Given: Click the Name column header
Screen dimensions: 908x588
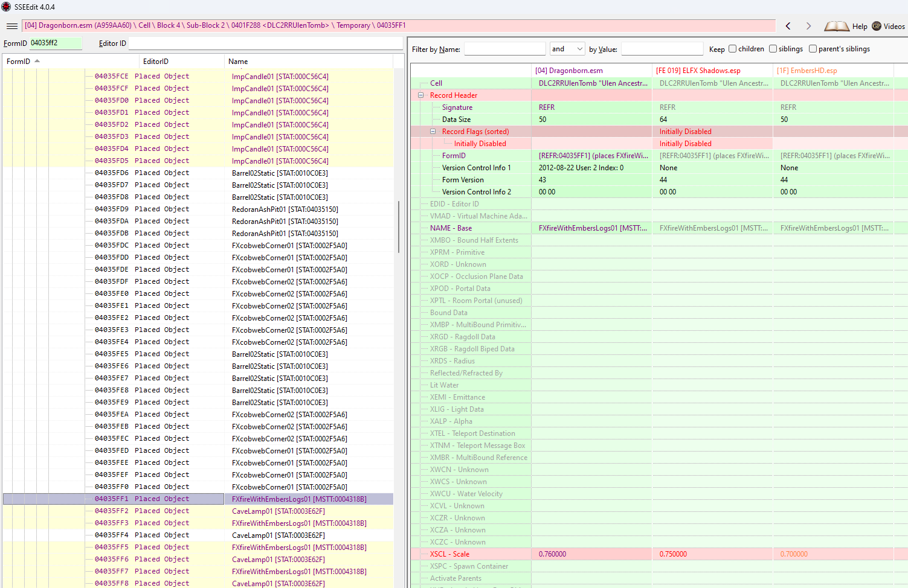Looking at the screenshot, I should click(238, 62).
